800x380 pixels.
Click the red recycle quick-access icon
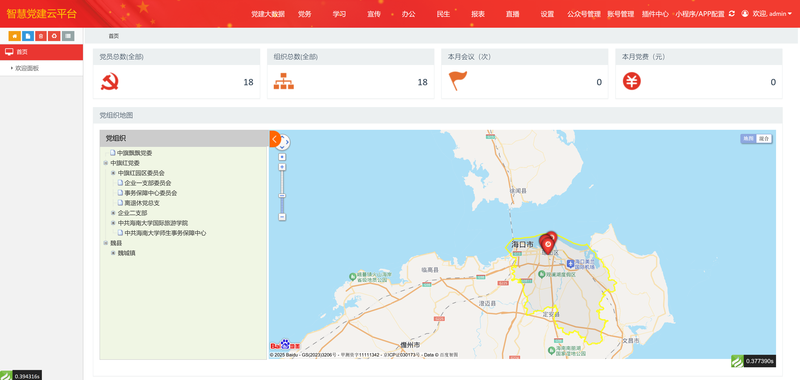[x=55, y=36]
